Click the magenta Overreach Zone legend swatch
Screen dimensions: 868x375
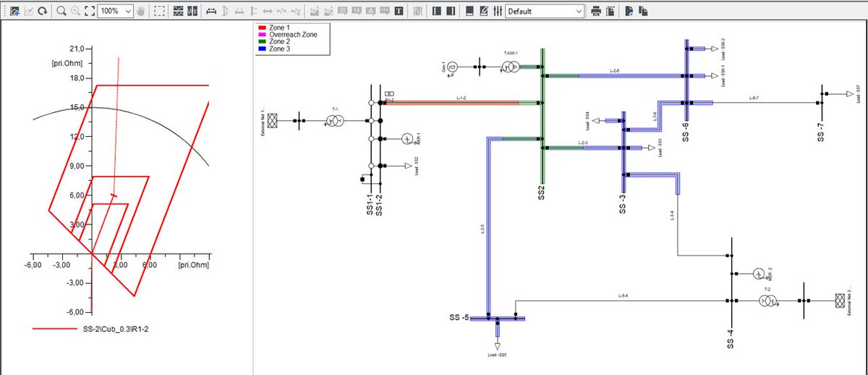pyautogui.click(x=262, y=34)
